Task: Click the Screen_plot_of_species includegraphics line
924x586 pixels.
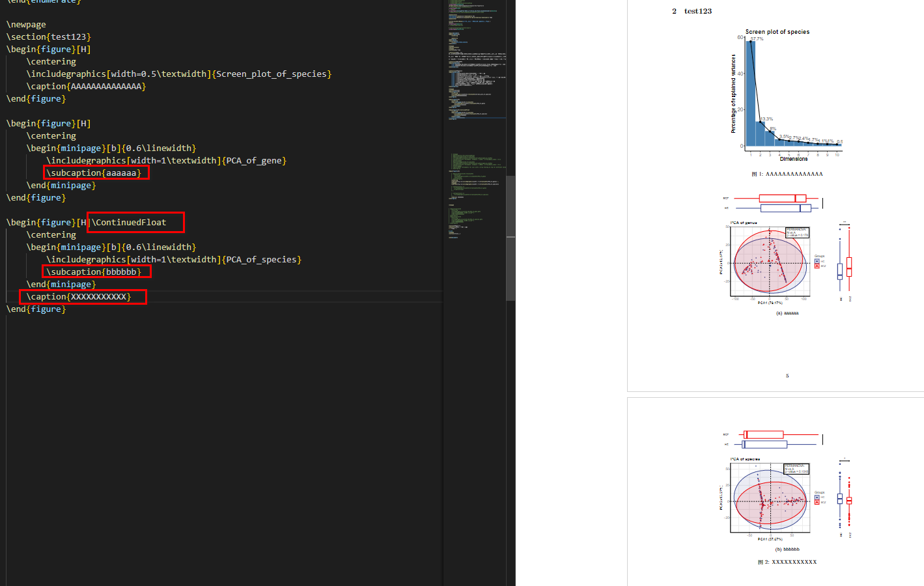Action: pos(179,74)
